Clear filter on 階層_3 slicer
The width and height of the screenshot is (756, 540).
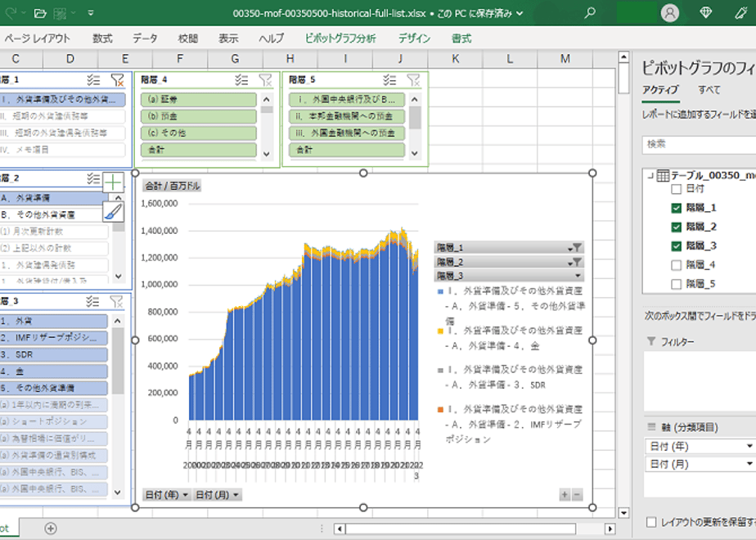pyautogui.click(x=116, y=301)
